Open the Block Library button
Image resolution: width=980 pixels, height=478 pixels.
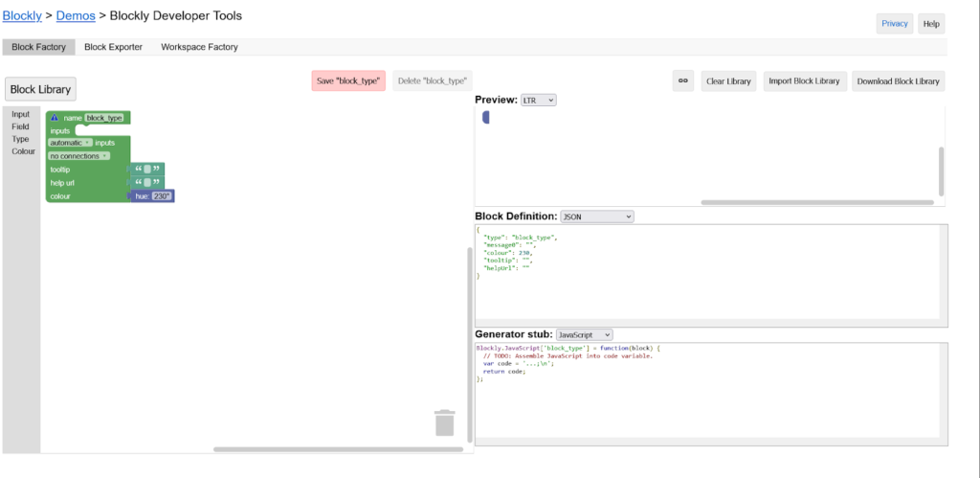pyautogui.click(x=40, y=89)
